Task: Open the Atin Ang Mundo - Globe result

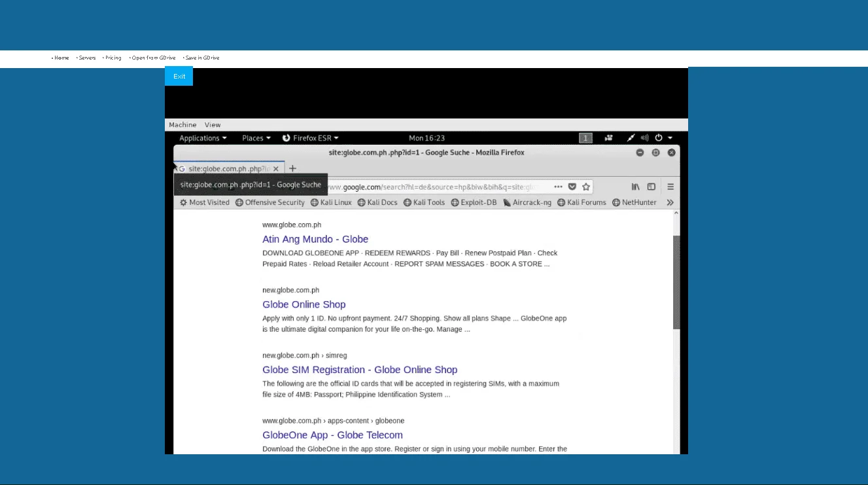Action: (x=315, y=240)
